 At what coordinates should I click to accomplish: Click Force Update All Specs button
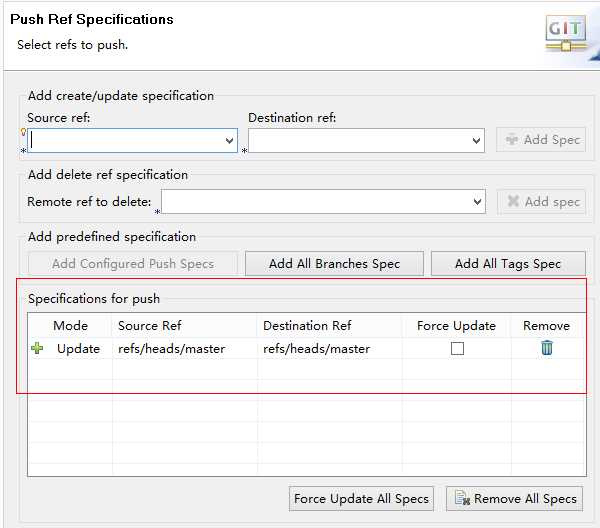coord(361,498)
